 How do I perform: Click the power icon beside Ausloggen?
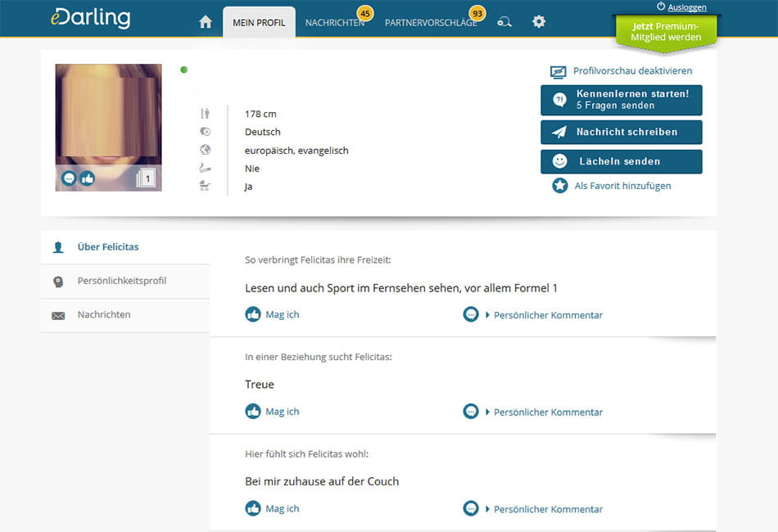click(x=661, y=7)
